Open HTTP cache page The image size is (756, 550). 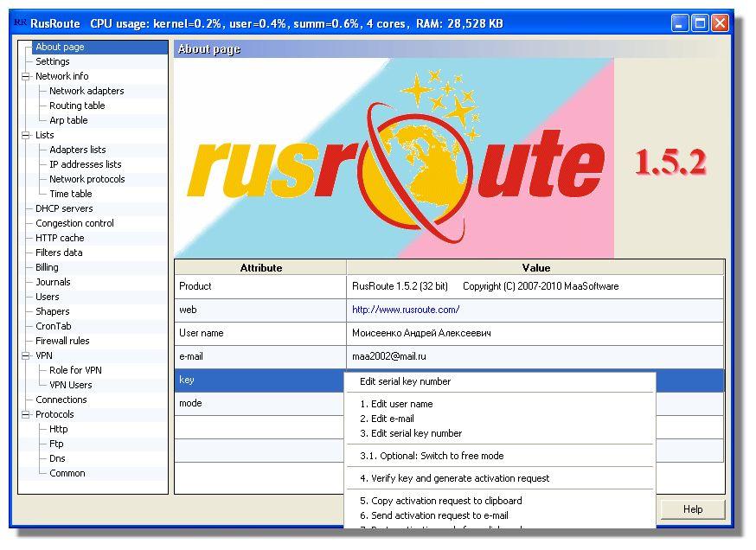point(60,238)
